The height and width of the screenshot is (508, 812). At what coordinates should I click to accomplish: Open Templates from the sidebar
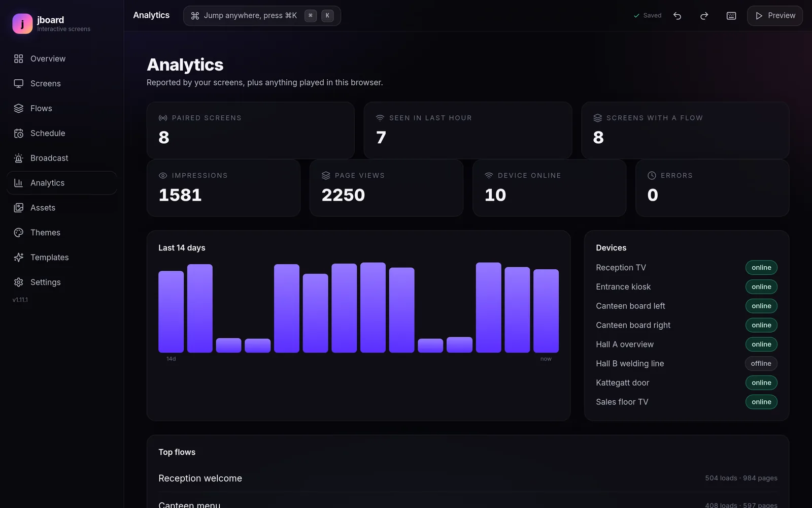point(62,258)
